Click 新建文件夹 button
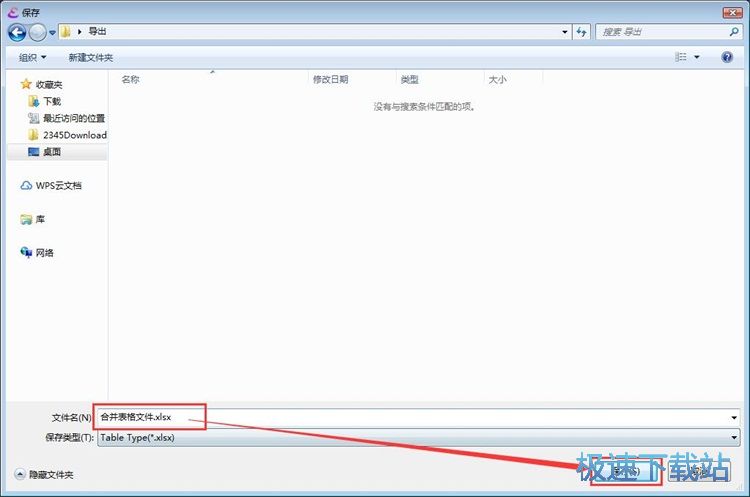 (90, 57)
